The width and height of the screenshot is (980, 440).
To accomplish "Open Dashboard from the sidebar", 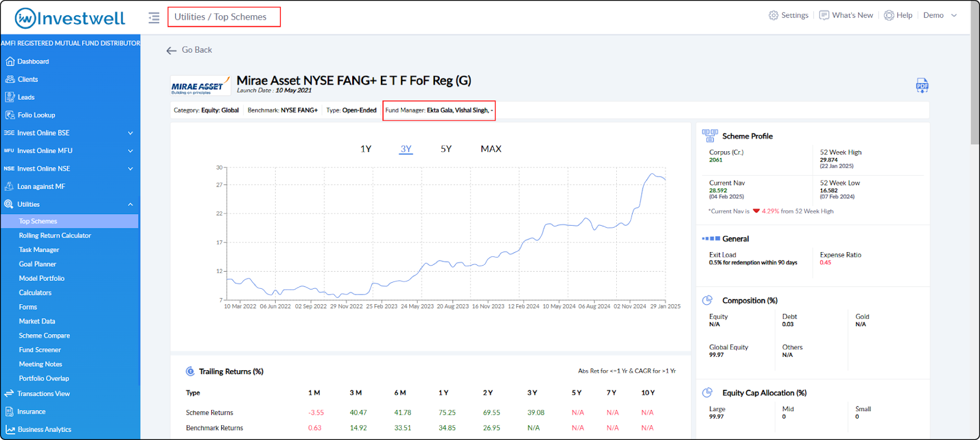I will [x=33, y=61].
